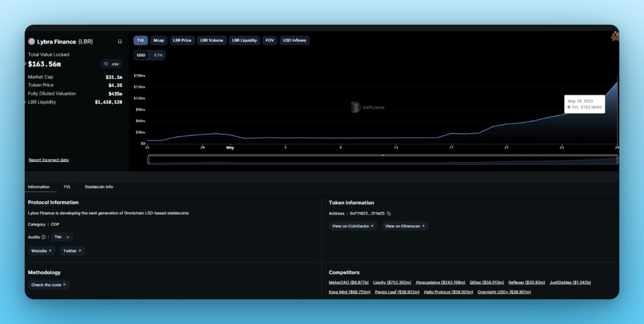Open the Audits Yes dropdown
This screenshot has width=644, height=324.
(62, 237)
